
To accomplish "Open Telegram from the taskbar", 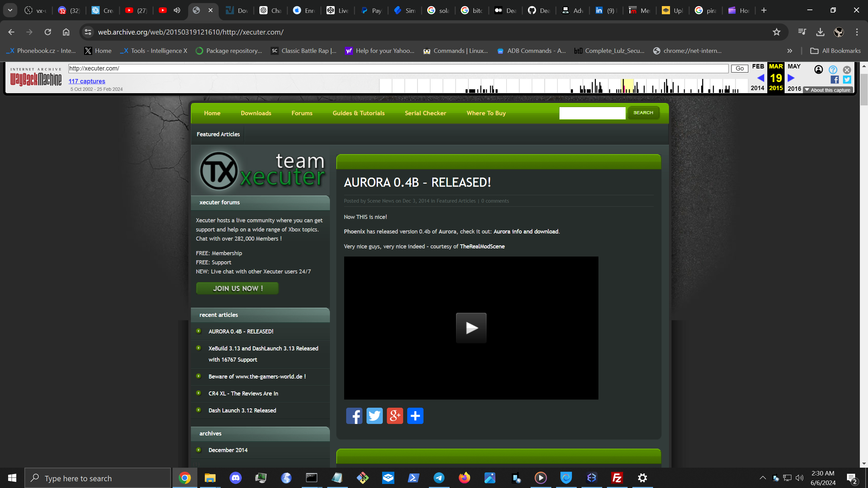I will click(439, 478).
